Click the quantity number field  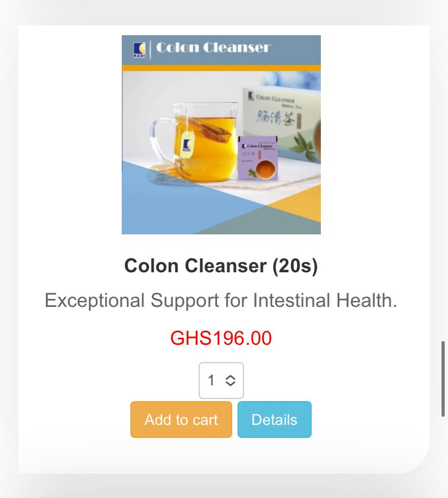tap(212, 381)
